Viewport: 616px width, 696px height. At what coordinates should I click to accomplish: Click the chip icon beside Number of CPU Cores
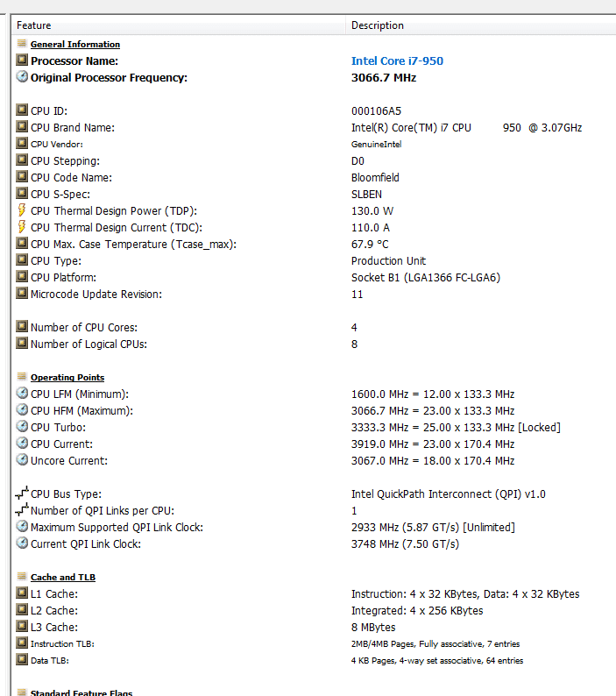pos(22,326)
